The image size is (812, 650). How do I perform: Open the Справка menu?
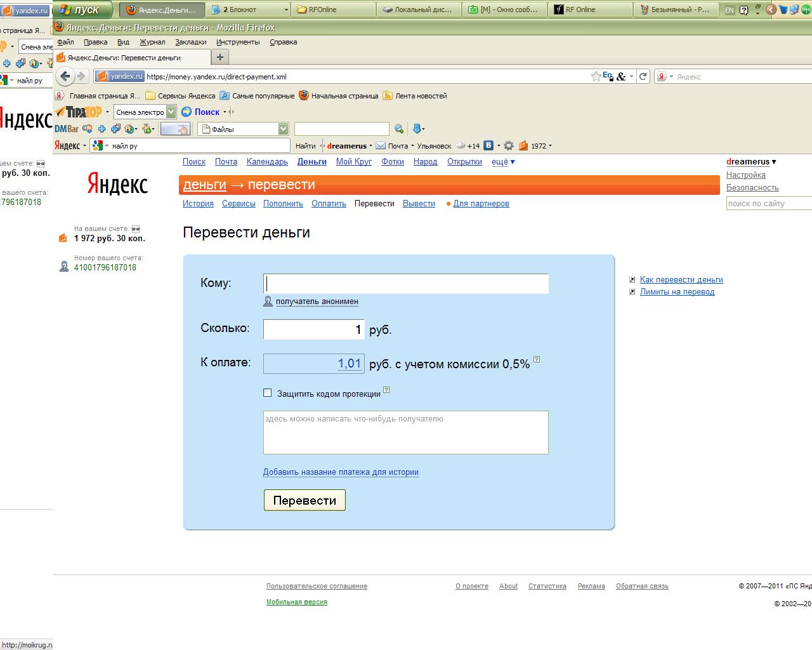(283, 42)
